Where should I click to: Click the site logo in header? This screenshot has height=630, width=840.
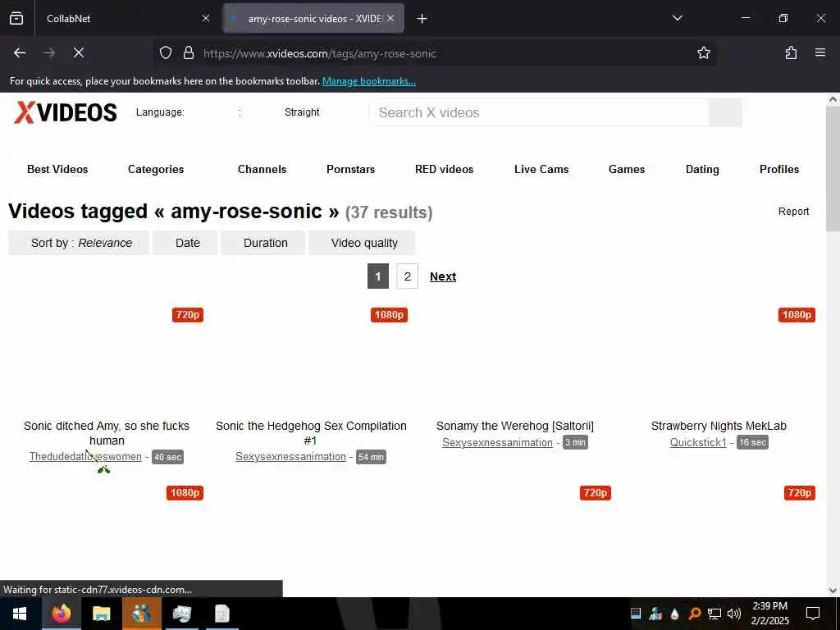click(x=66, y=112)
